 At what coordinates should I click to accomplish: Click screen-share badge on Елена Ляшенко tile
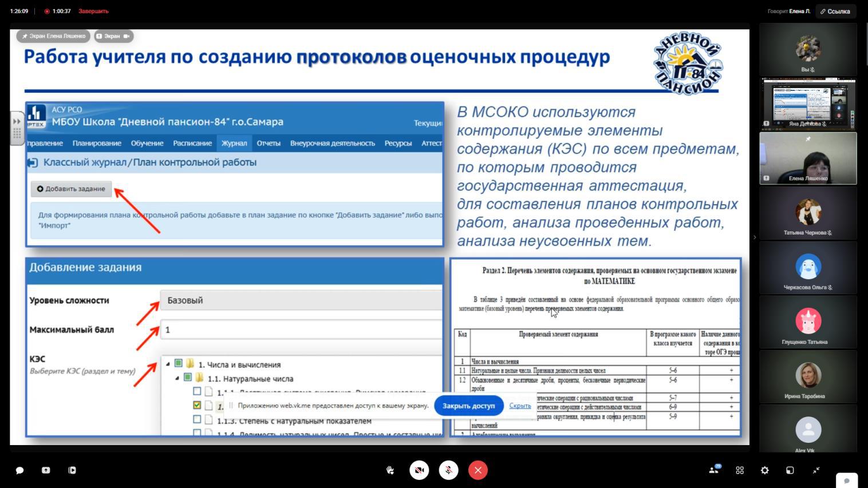pyautogui.click(x=766, y=178)
